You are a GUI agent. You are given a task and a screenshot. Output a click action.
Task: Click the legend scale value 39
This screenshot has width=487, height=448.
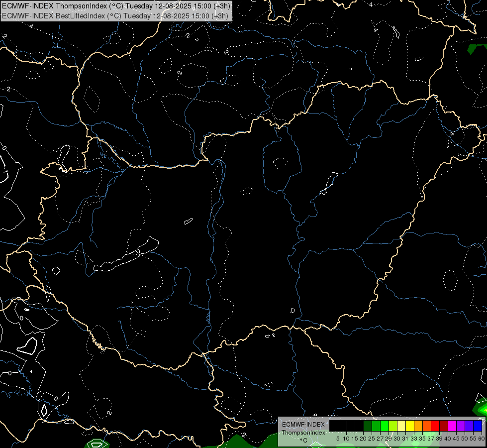(439, 439)
